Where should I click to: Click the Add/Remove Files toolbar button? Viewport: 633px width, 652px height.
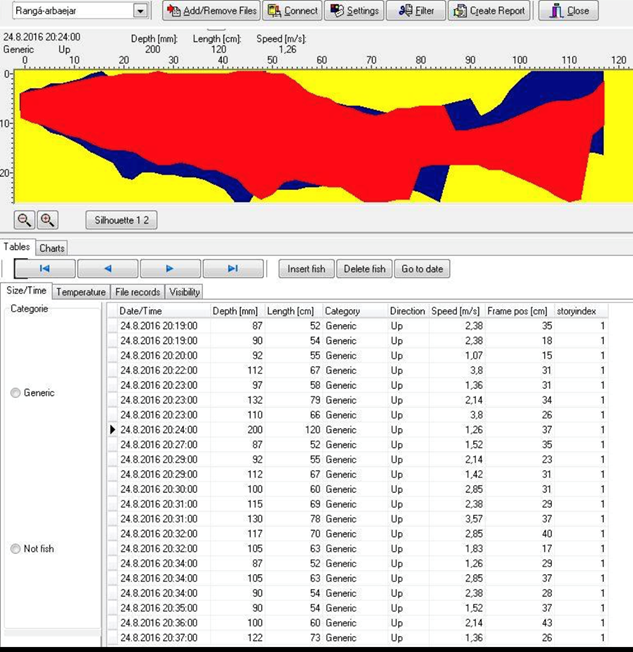click(211, 11)
